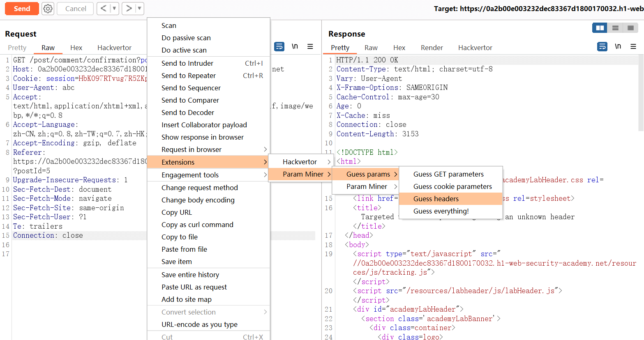Image resolution: width=644 pixels, height=340 pixels.
Task: Select the combined tabbed layout icon
Action: [x=630, y=28]
